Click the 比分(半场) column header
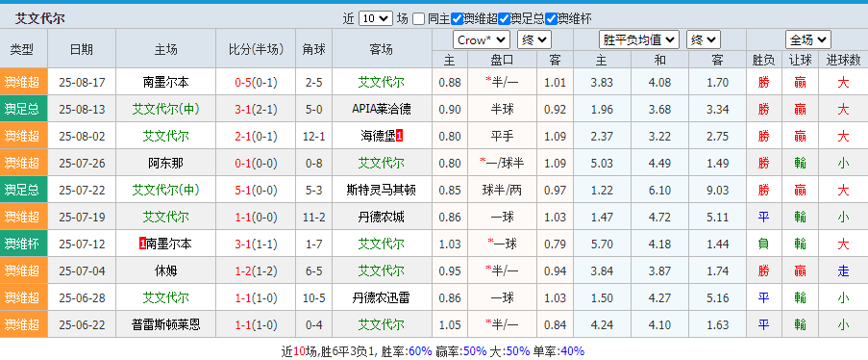Screen dimensions: 868x360 (256, 49)
